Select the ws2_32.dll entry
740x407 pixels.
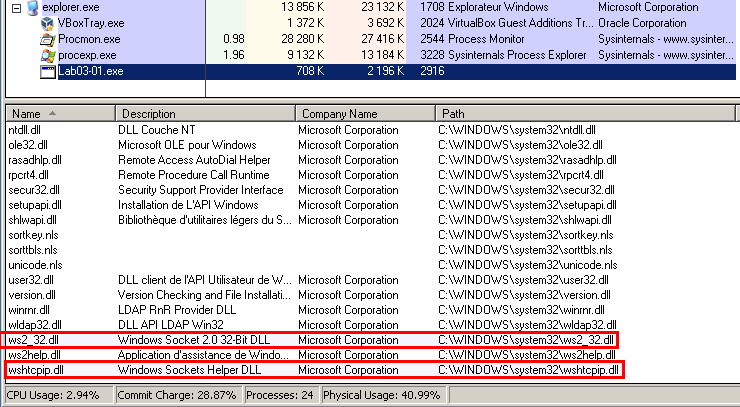click(x=34, y=340)
